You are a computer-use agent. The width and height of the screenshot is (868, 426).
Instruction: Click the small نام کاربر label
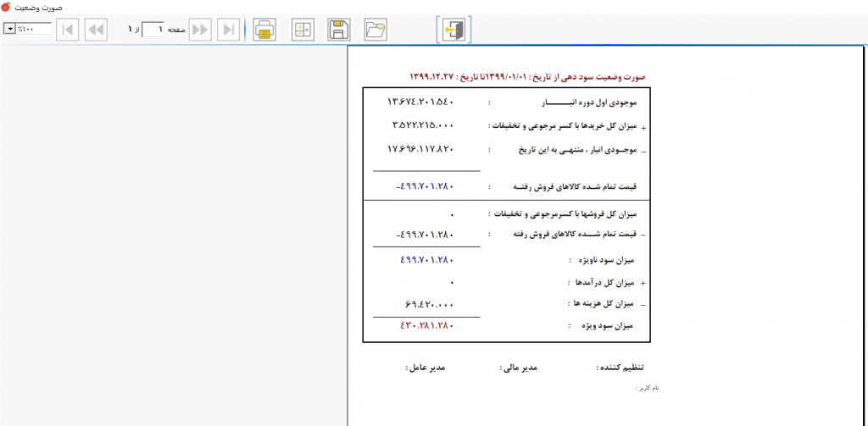click(x=648, y=388)
